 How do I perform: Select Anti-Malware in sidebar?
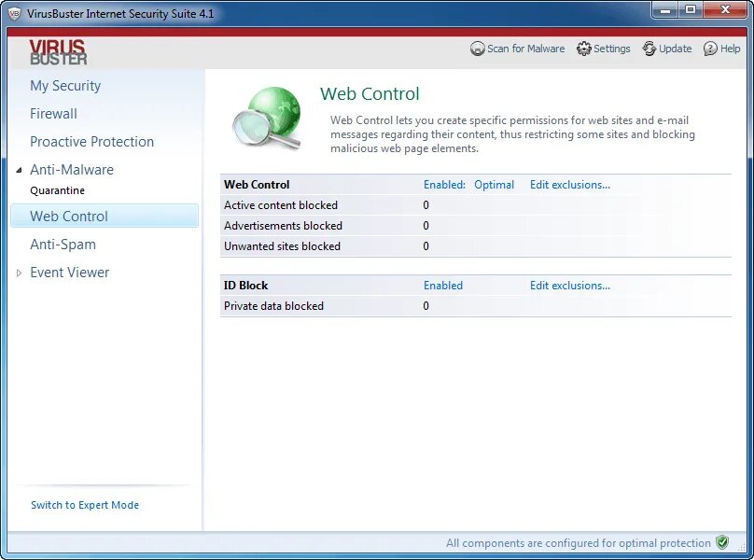(72, 169)
